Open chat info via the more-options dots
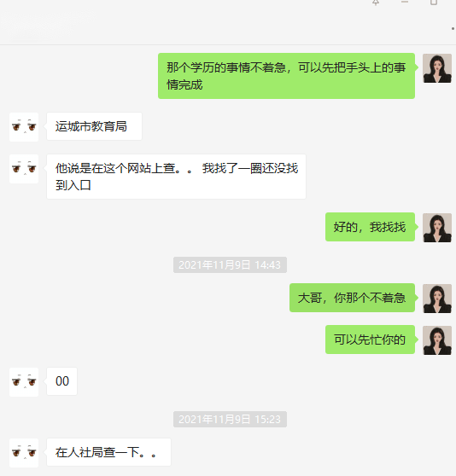 pyautogui.click(x=453, y=28)
